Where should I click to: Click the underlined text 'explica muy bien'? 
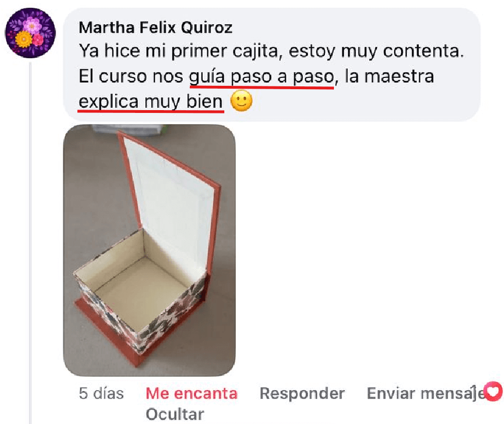pyautogui.click(x=151, y=102)
